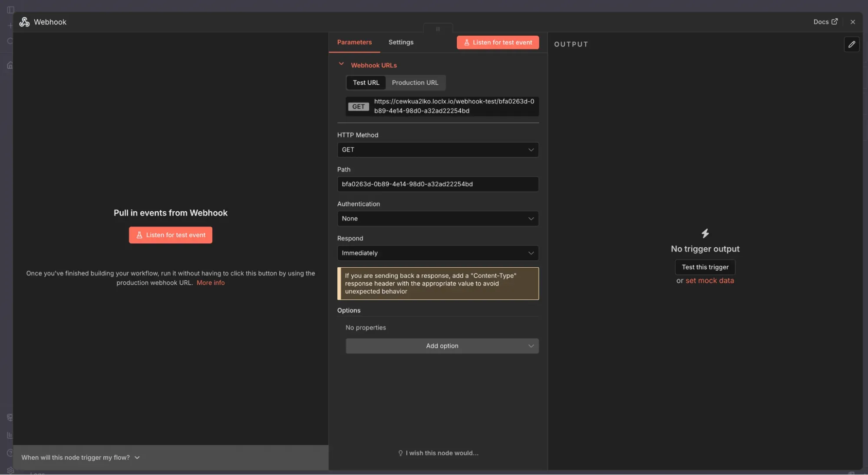Switch to the Production URL
Image resolution: width=868 pixels, height=475 pixels.
click(x=415, y=83)
